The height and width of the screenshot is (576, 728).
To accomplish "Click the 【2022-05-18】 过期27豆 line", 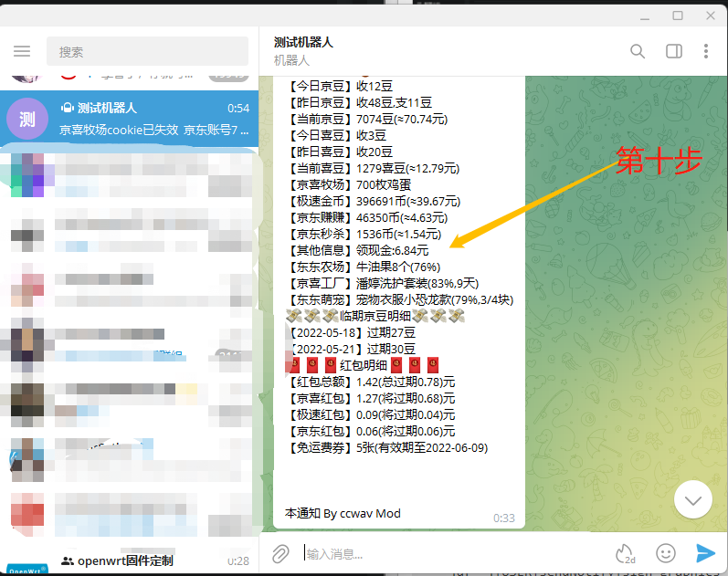I will point(352,333).
